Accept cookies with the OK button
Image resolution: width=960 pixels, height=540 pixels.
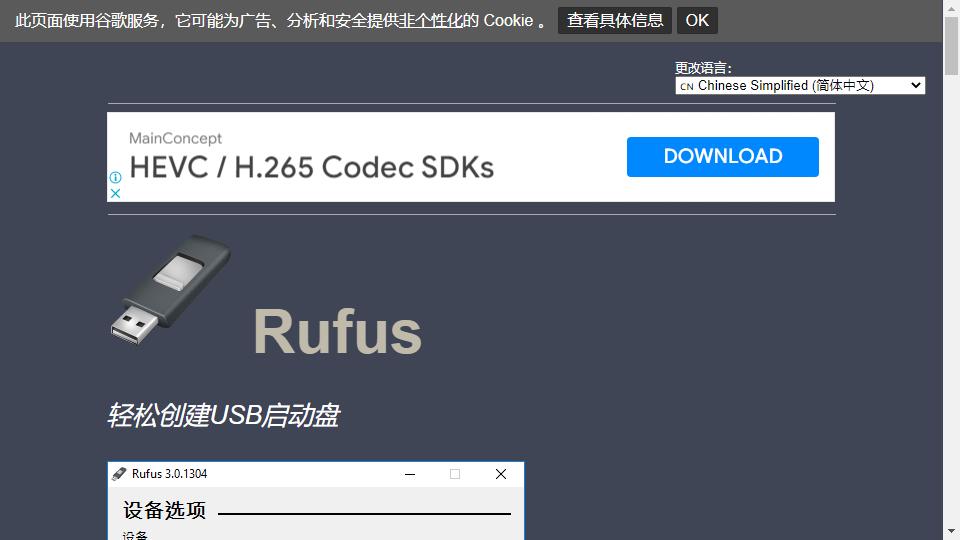[x=697, y=20]
